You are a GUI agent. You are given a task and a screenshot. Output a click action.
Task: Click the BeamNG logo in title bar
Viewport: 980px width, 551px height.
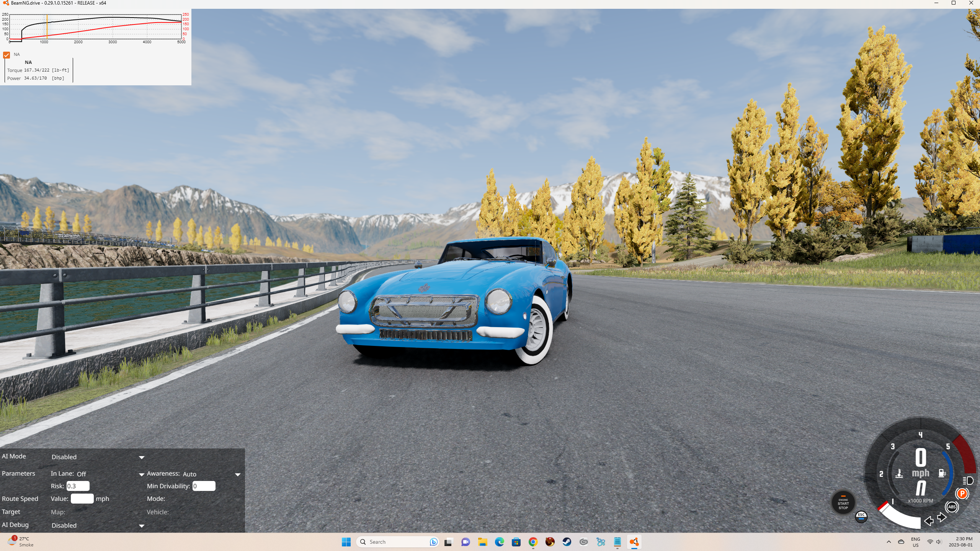(x=6, y=3)
